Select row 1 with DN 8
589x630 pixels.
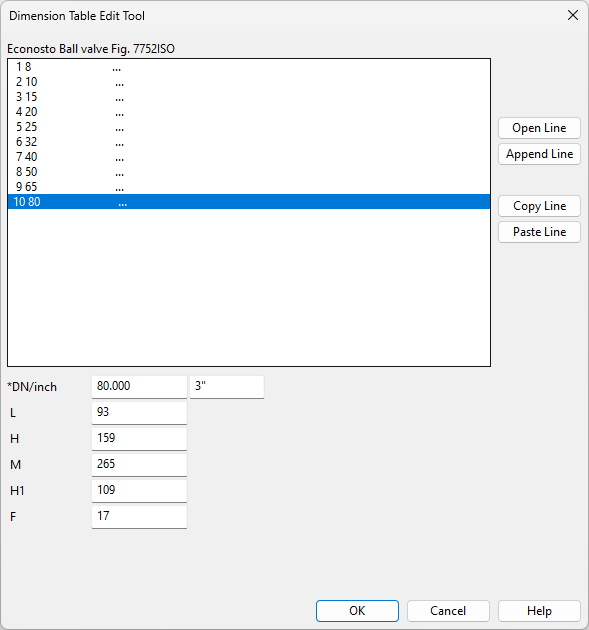pos(249,67)
